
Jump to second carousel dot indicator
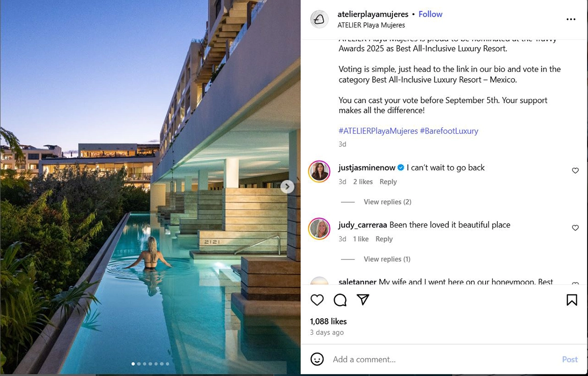[139, 364]
